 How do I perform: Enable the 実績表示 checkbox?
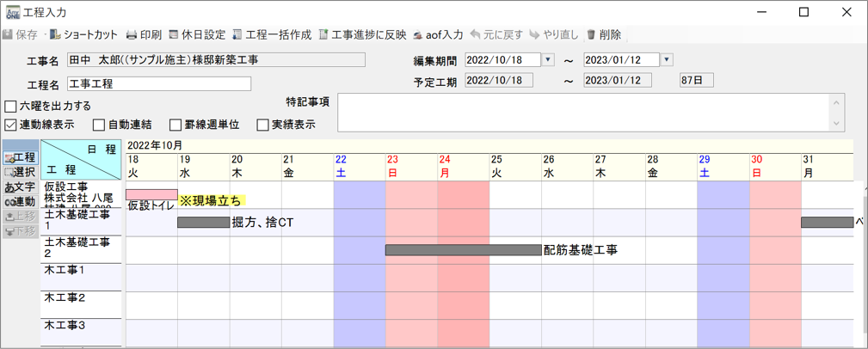(x=262, y=125)
